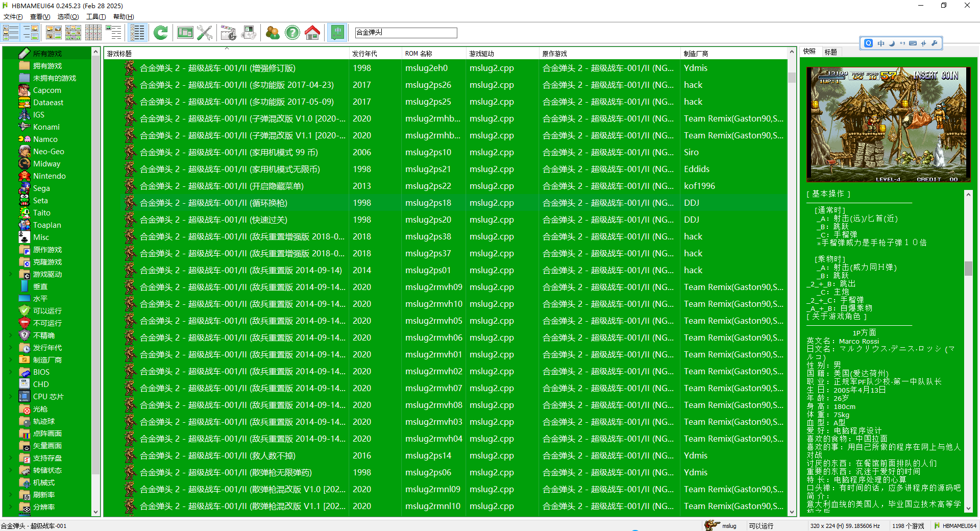Screen dimensions: 980x531
Task: Open the 工具(T) menu
Action: pyautogui.click(x=96, y=17)
